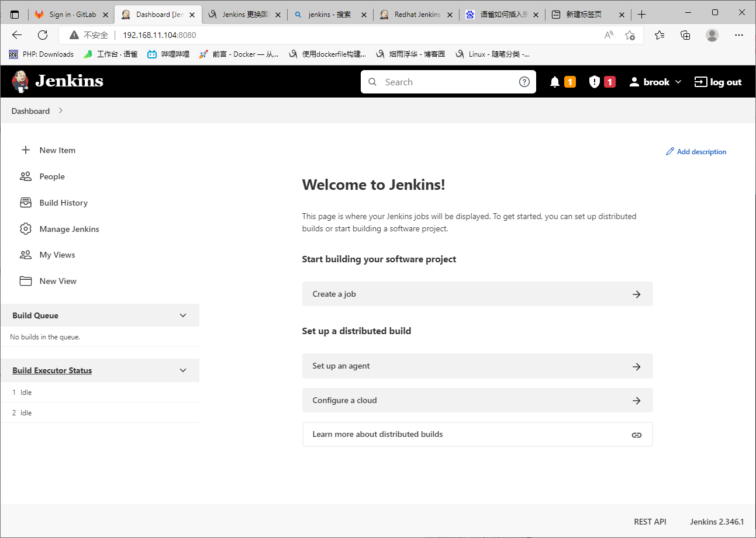Add page to favorites star-plus icon
The height and width of the screenshot is (538, 756).
pyautogui.click(x=630, y=35)
